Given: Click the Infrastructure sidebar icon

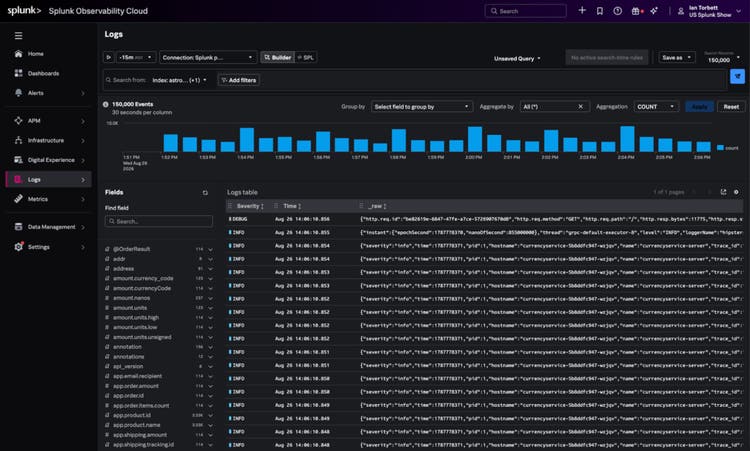Looking at the screenshot, I should pos(18,140).
